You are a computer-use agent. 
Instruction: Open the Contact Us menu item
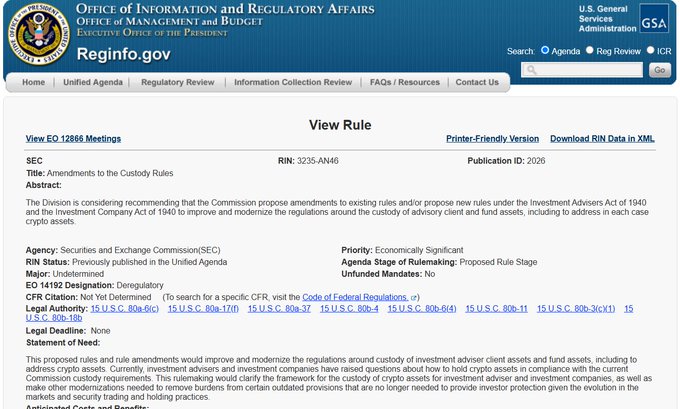point(477,82)
